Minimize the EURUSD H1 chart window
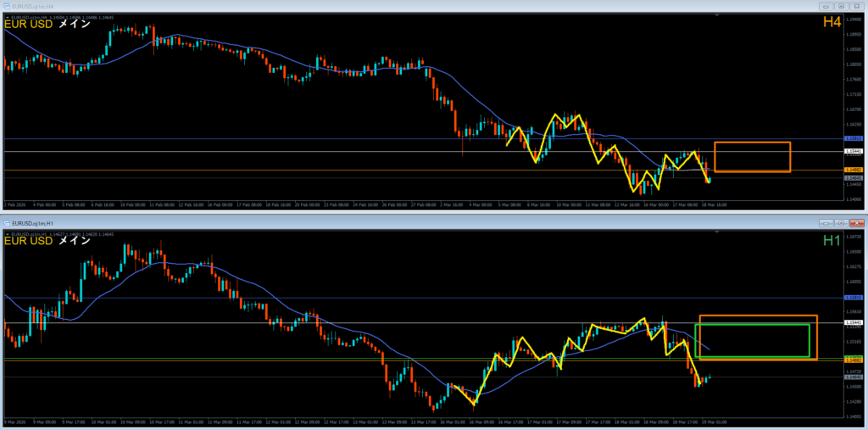This screenshot has height=430, width=868. (x=826, y=222)
